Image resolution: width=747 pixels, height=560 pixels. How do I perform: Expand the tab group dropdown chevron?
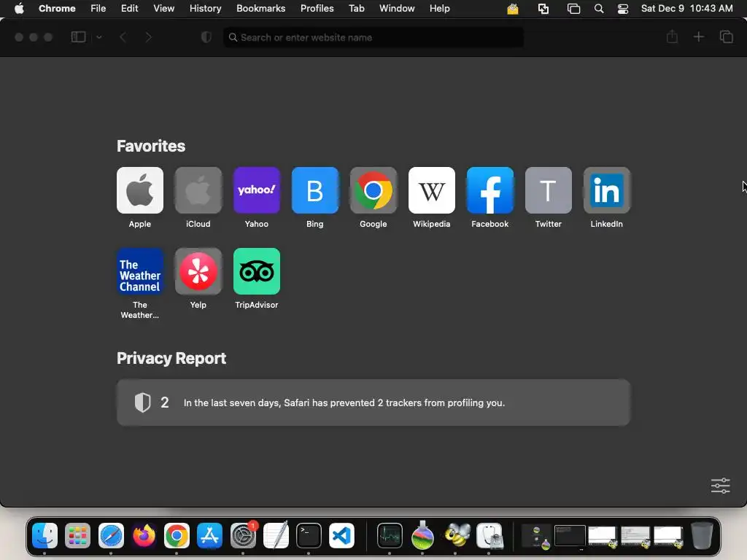[x=99, y=37]
